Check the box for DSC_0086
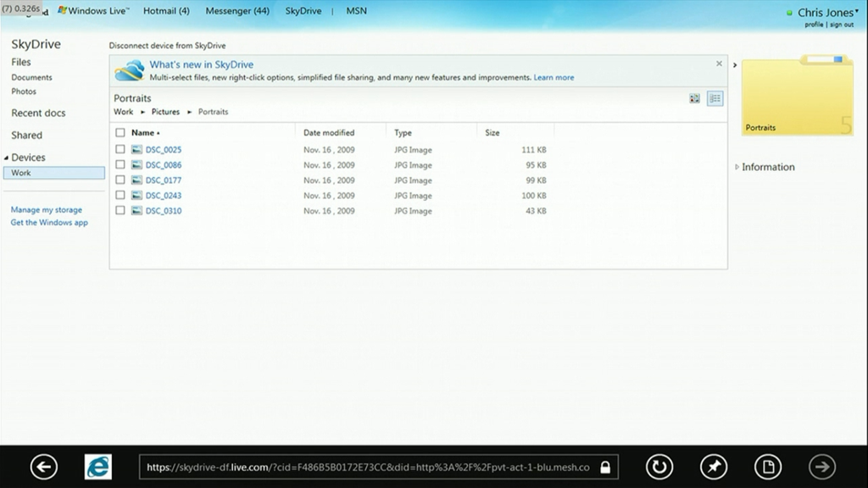The width and height of the screenshot is (868, 488). (x=120, y=165)
